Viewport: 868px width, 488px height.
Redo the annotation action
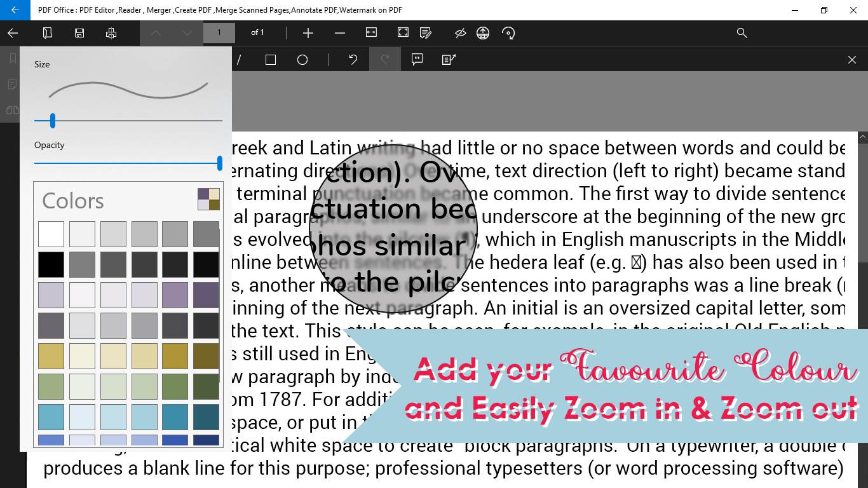(x=385, y=60)
